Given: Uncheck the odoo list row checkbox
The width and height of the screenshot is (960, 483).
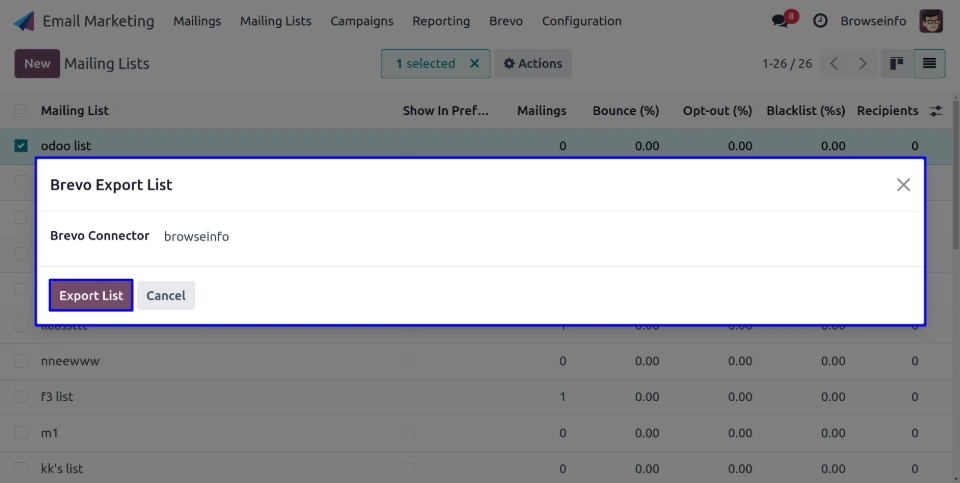Looking at the screenshot, I should [21, 146].
